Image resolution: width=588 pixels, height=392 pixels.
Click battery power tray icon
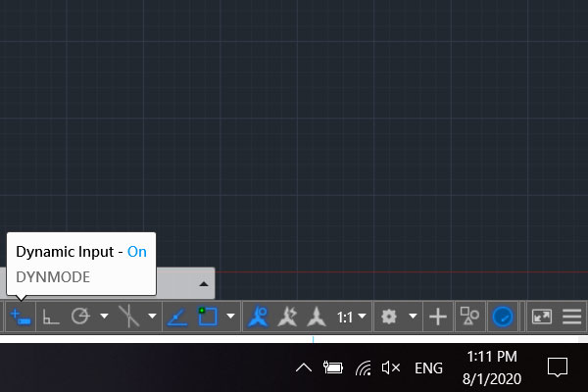tap(332, 367)
